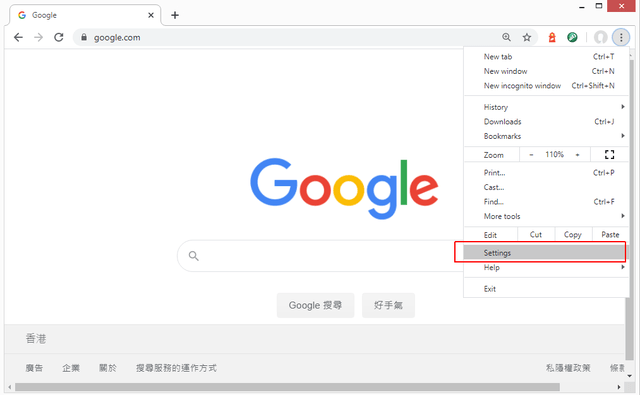Screen dimensions: 640x395
Task: Choose New window menu item
Action: click(x=546, y=71)
